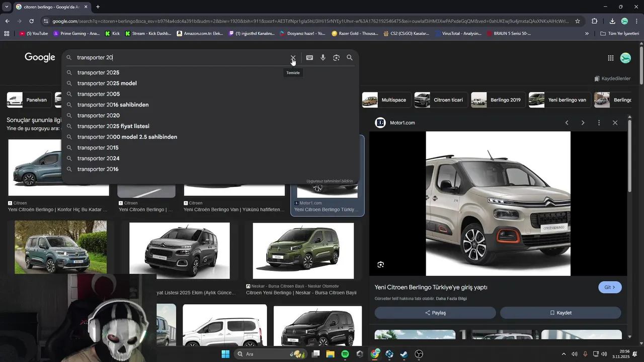This screenshot has width=644, height=362.
Task: Open Steam from the taskbar
Action: pyautogui.click(x=404, y=354)
